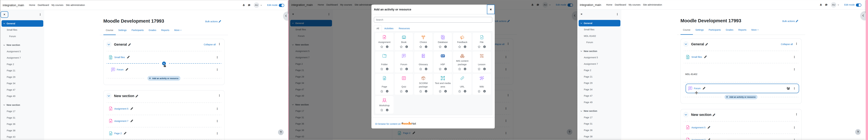Expand More menu in left window
Image resolution: width=868 pixels, height=140 pixels.
[178, 30]
